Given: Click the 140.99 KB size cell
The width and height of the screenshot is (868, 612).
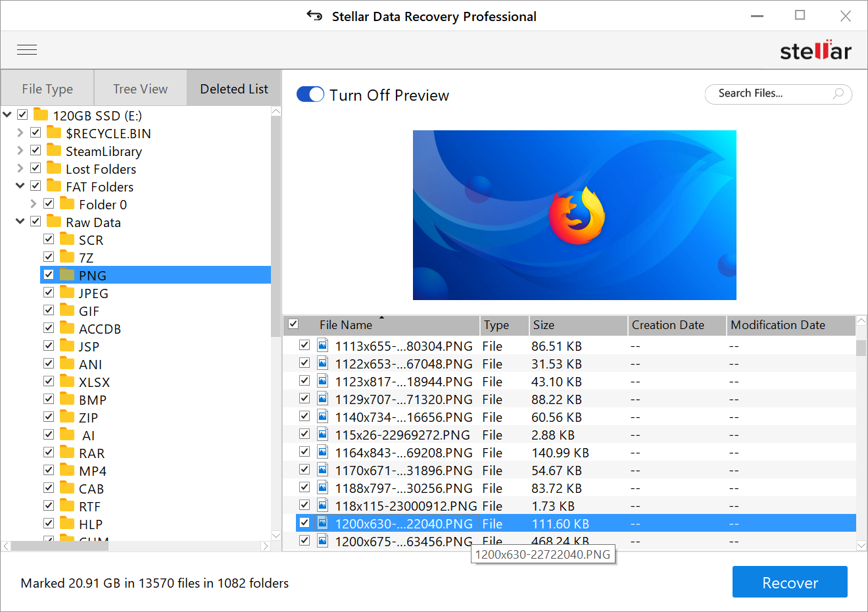Looking at the screenshot, I should (560, 452).
